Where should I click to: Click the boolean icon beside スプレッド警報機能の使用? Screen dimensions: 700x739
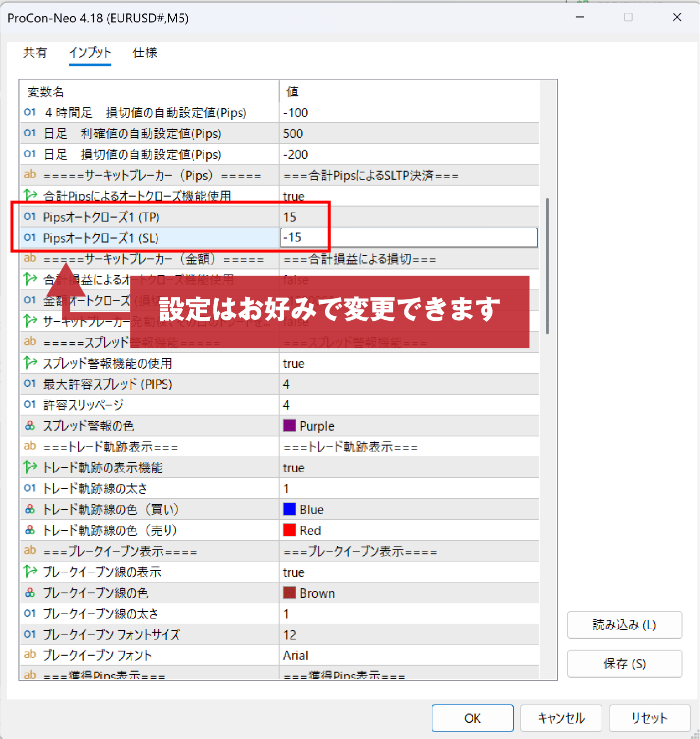[30, 363]
